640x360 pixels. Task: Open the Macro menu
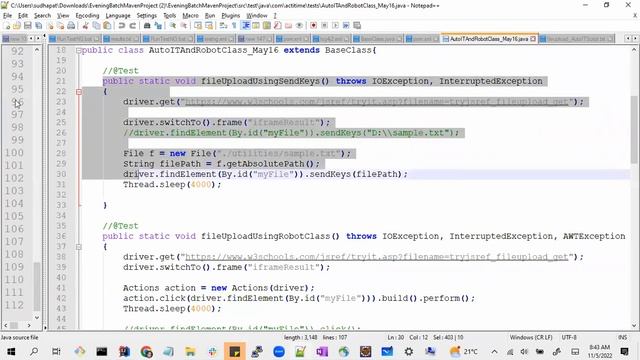[190, 16]
